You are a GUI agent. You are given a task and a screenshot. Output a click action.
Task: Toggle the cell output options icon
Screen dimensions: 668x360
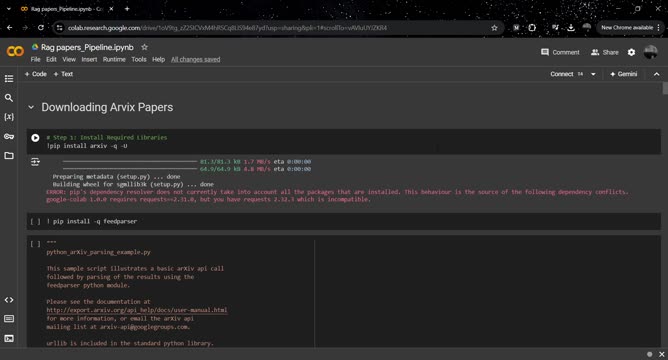pos(35,162)
